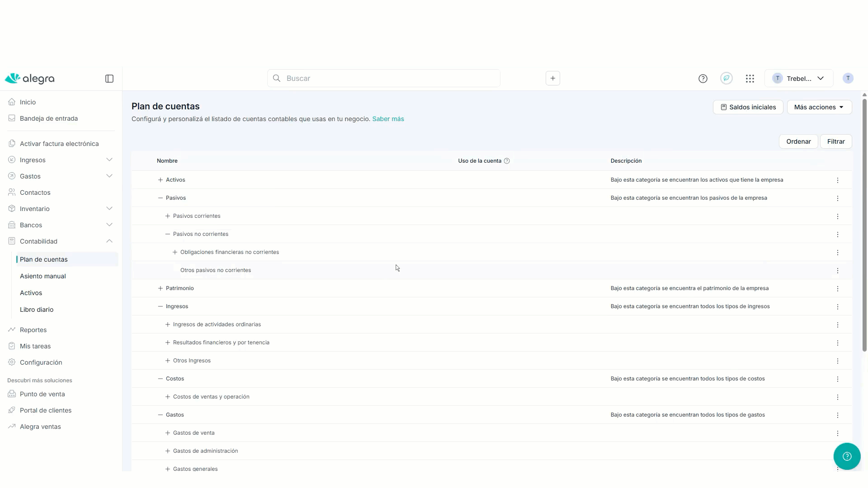The image size is (868, 488).
Task: Collapse the Pasivos account category
Action: pos(160,198)
